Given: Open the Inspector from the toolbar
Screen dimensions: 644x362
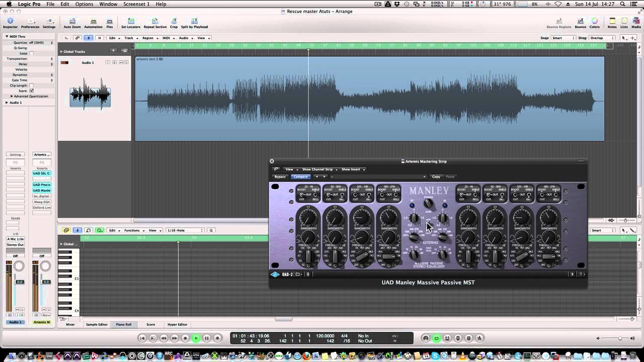Looking at the screenshot, I should pos(10,23).
